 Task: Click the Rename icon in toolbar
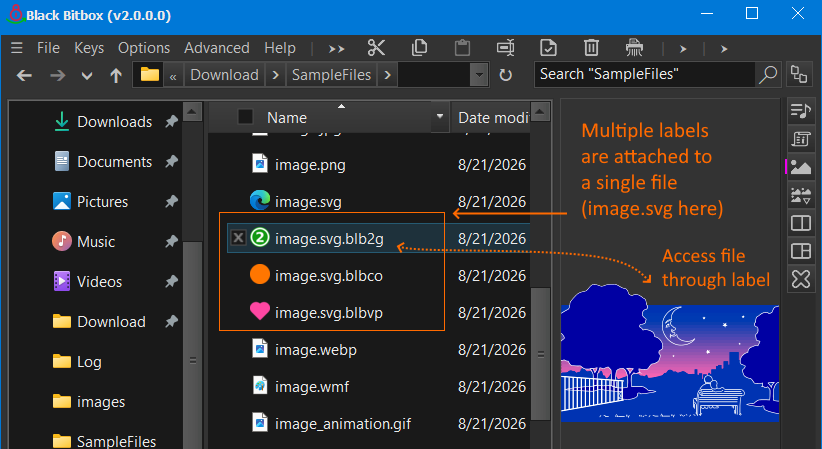click(505, 48)
